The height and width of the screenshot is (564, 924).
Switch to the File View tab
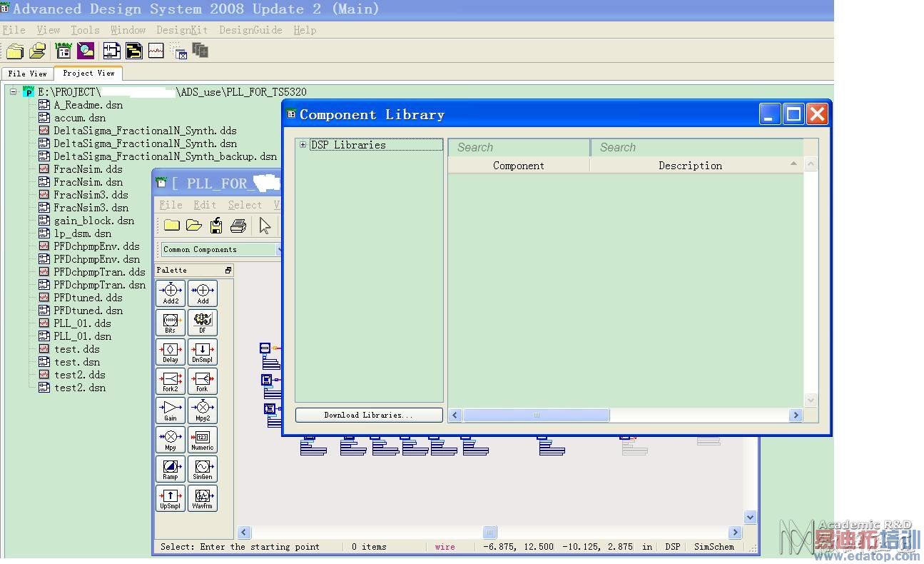point(28,74)
